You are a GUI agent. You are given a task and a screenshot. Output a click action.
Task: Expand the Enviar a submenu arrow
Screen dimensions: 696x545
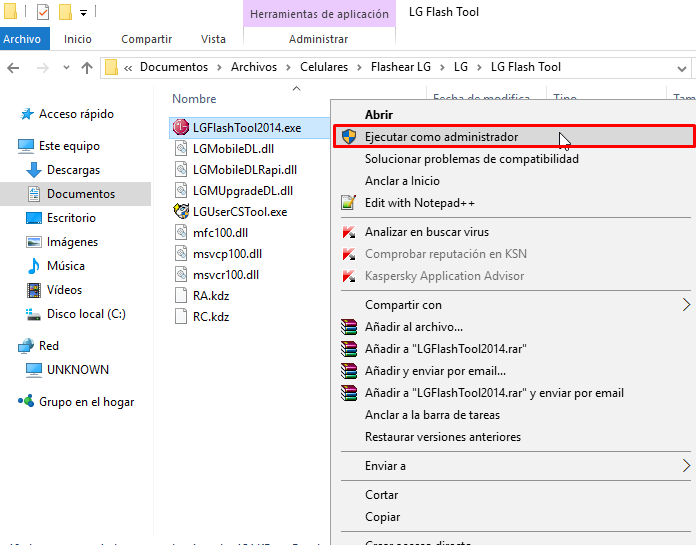(x=686, y=466)
